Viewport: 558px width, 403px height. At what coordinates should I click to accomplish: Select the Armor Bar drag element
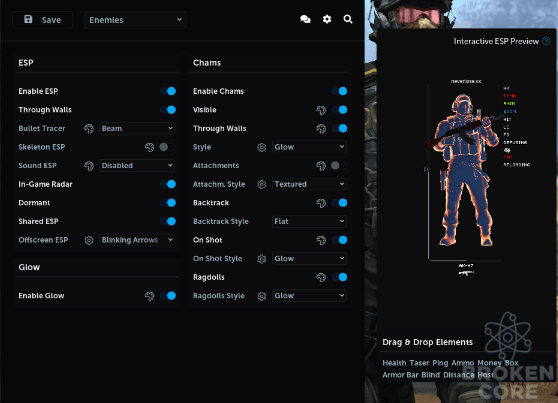pos(400,375)
